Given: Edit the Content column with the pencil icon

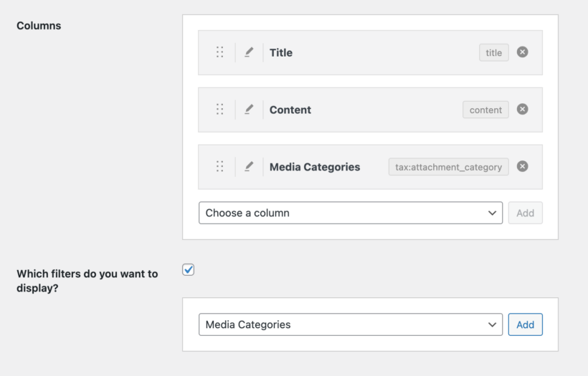Looking at the screenshot, I should coord(249,110).
